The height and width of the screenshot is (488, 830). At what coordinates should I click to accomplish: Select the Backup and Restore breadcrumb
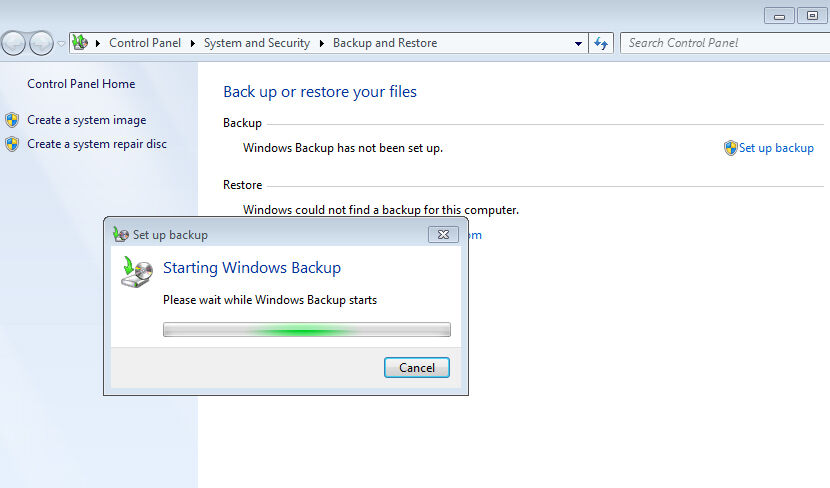385,43
